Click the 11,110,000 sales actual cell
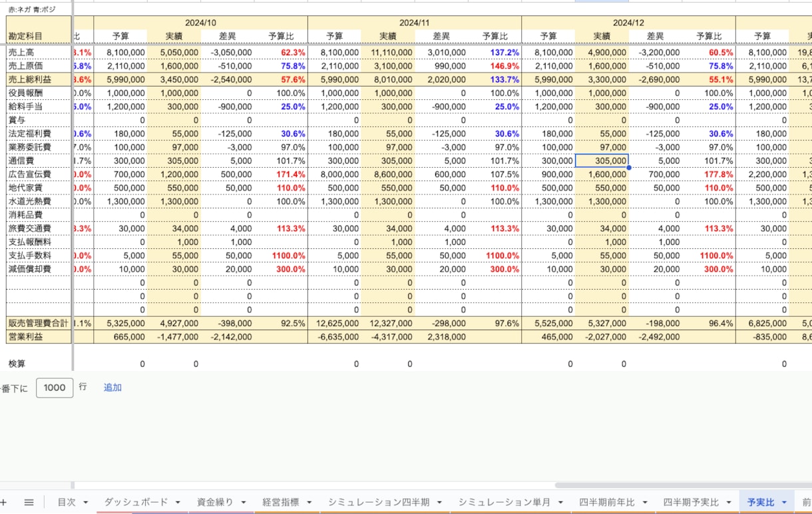Viewport: 812px width, 514px height. pyautogui.click(x=388, y=52)
